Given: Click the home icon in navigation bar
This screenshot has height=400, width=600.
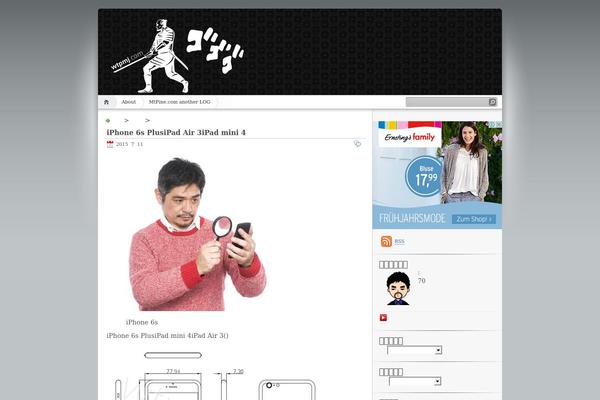Looking at the screenshot, I should click(106, 102).
